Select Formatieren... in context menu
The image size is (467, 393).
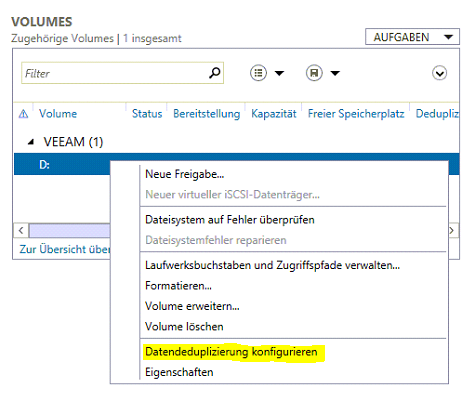pos(178,286)
